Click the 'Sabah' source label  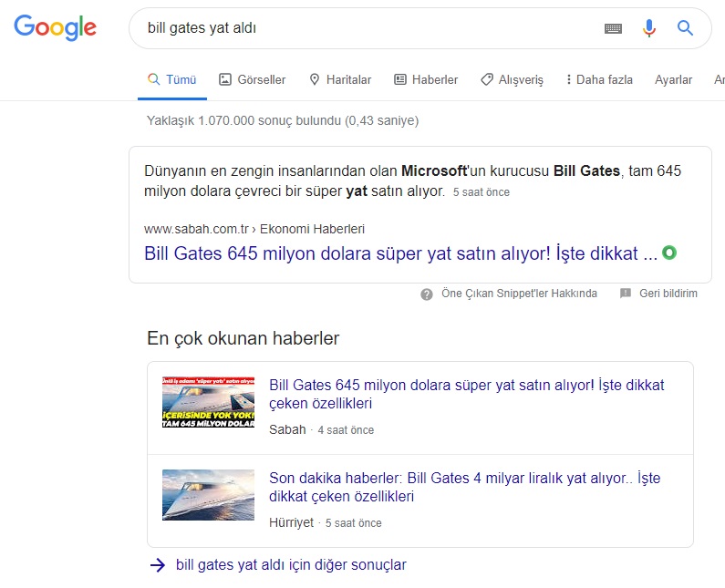click(x=287, y=430)
